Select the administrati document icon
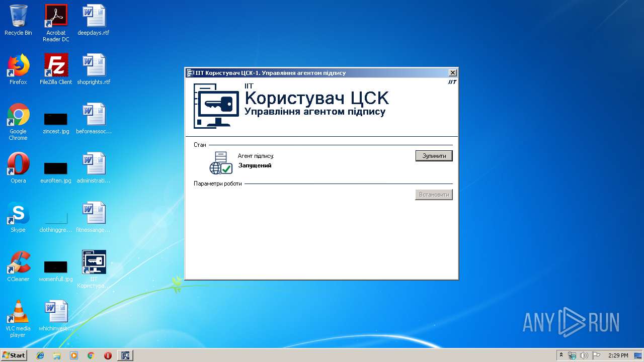 pyautogui.click(x=94, y=168)
